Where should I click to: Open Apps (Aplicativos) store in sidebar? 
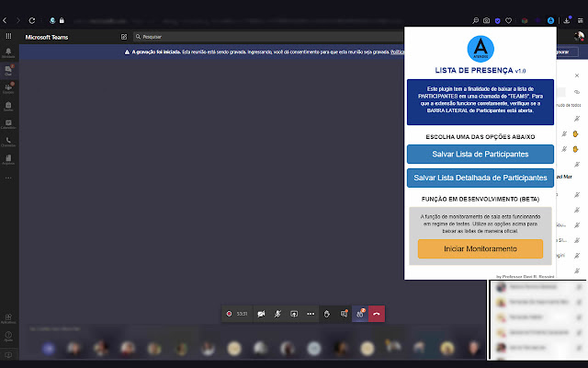click(x=8, y=319)
